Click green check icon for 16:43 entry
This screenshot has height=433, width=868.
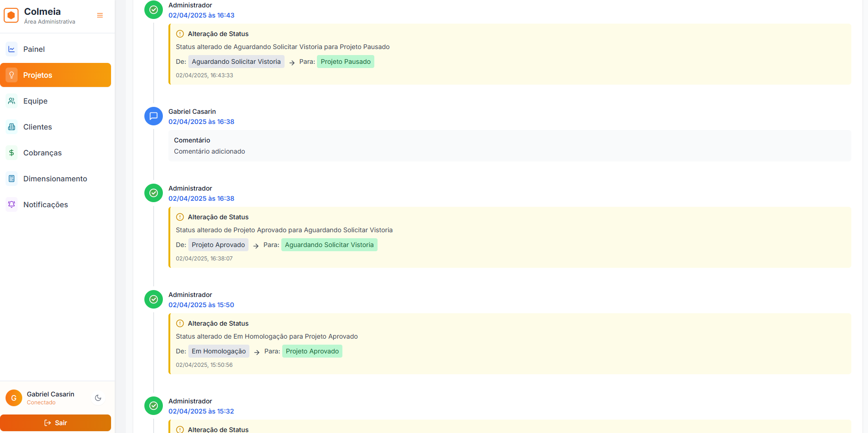click(154, 10)
